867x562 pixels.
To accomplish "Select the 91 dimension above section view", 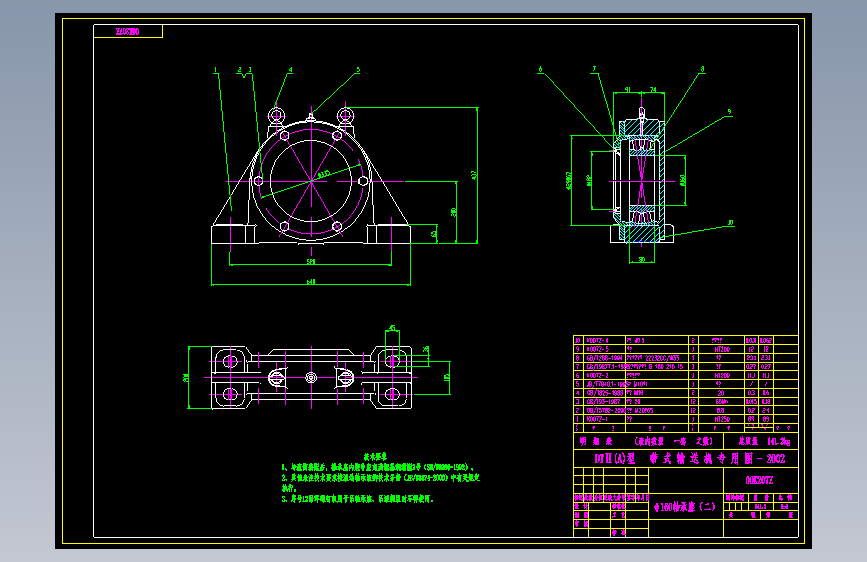I will coord(628,90).
